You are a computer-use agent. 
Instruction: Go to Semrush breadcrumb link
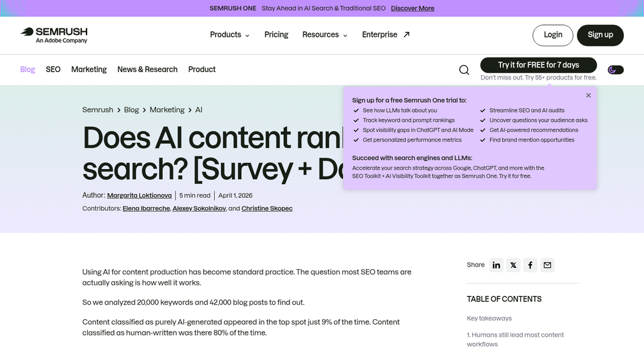click(98, 110)
